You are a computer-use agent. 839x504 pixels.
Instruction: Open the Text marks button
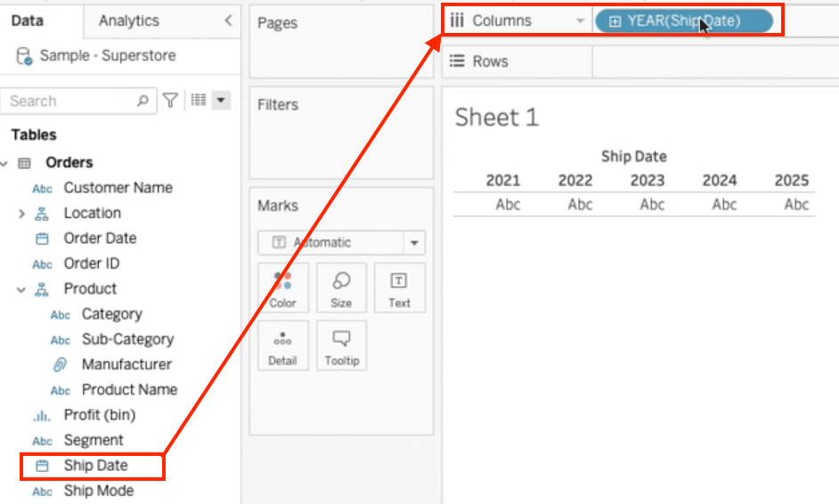coord(399,288)
